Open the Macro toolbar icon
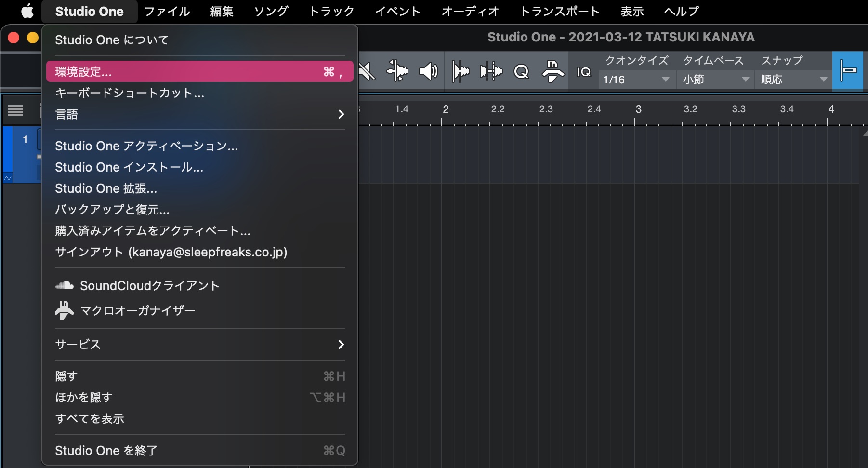 (552, 72)
